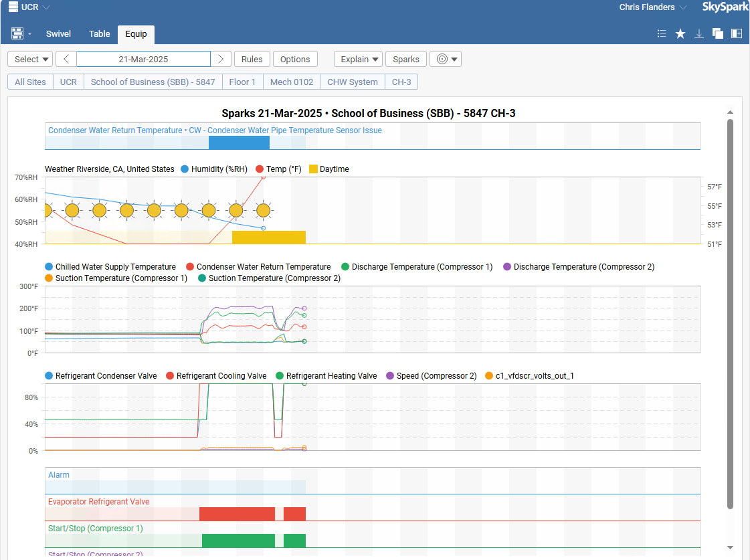Open the app launcher icon beside Swivel
This screenshot has height=560, width=750.
18,34
